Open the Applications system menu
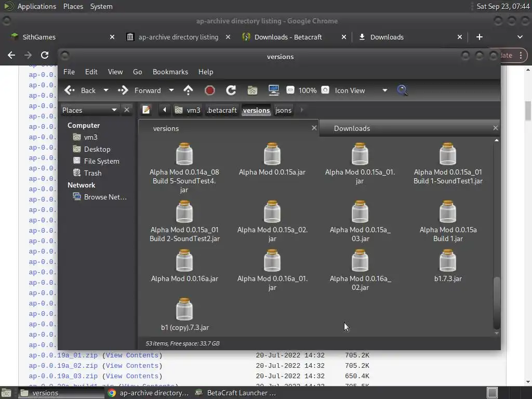Screen dimensions: 532x399 click(37, 6)
